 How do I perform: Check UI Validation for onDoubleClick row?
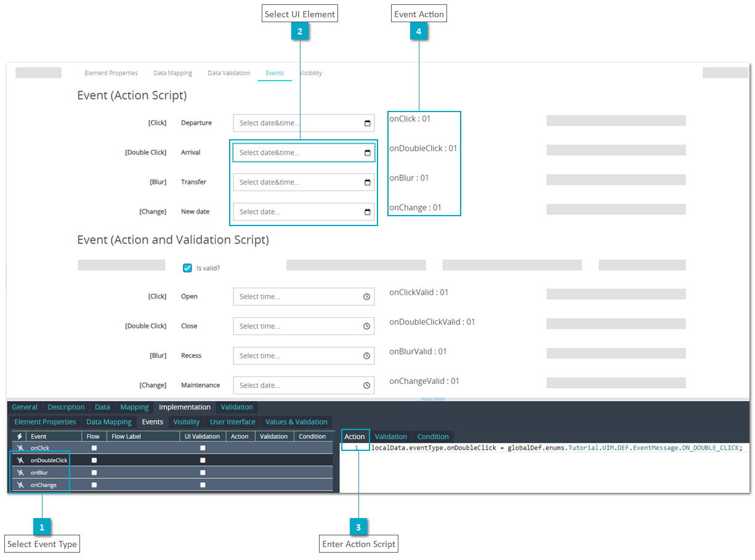203,460
